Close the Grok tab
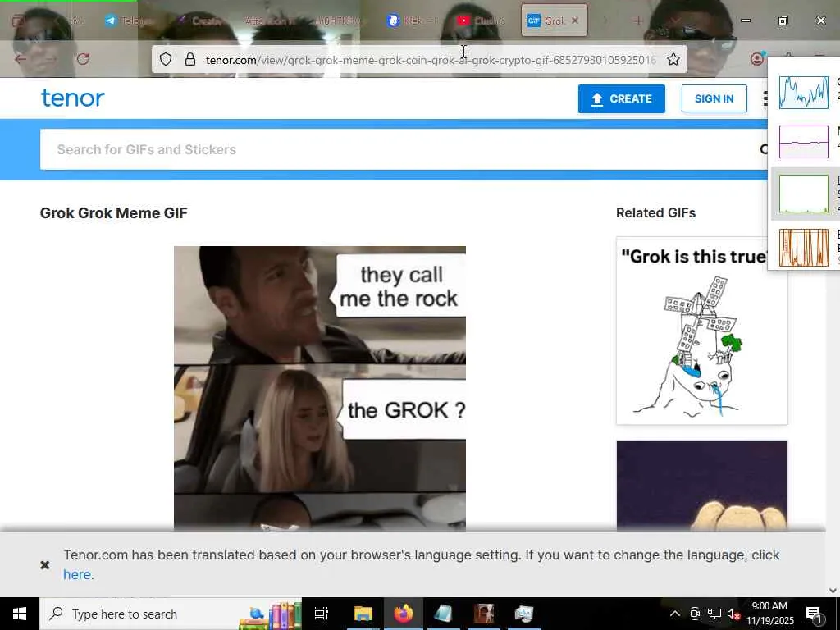The width and height of the screenshot is (840, 630). [575, 21]
